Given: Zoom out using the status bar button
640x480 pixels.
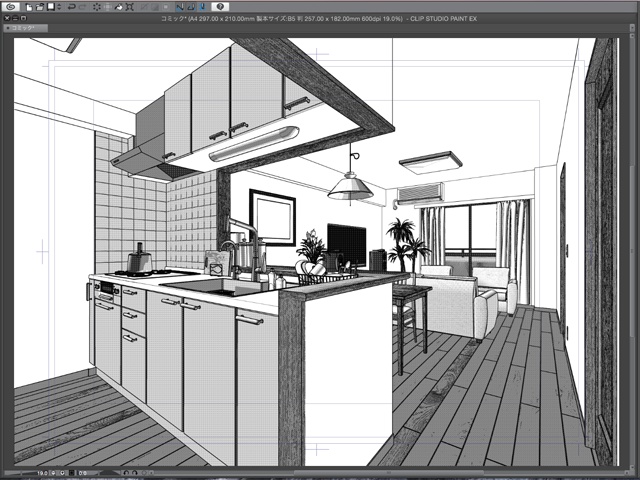Looking at the screenshot, I should (53, 473).
